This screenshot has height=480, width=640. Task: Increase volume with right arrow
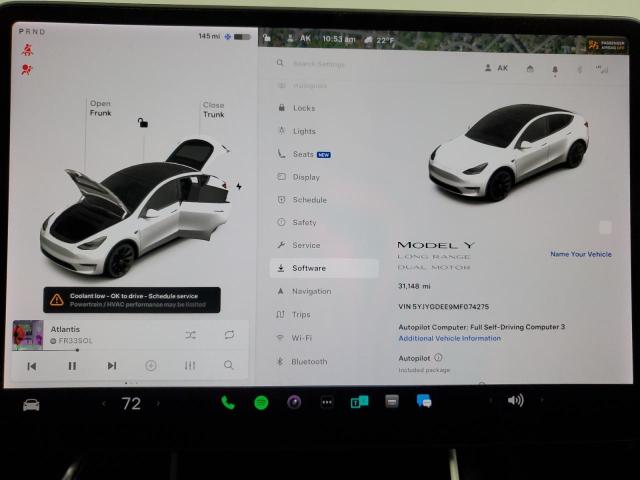pyautogui.click(x=542, y=400)
